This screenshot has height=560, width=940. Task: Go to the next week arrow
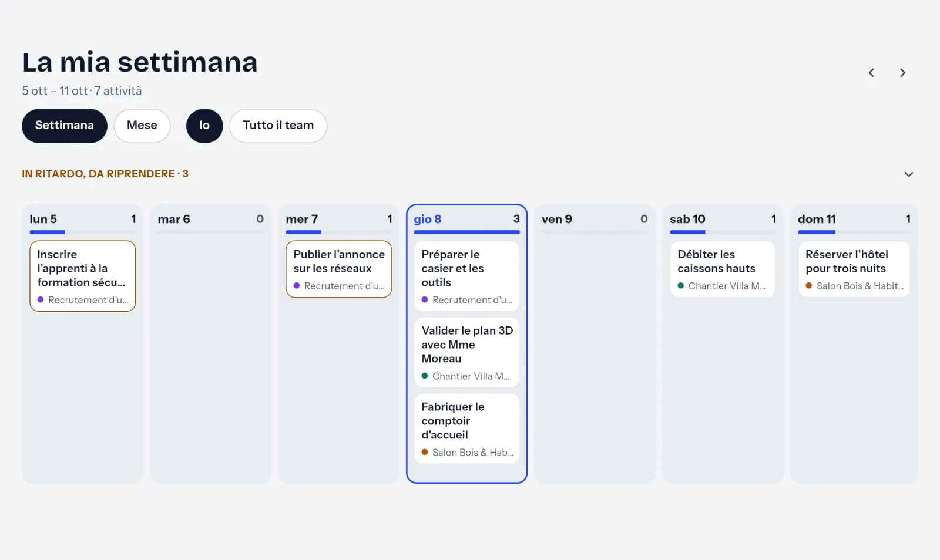pyautogui.click(x=903, y=73)
